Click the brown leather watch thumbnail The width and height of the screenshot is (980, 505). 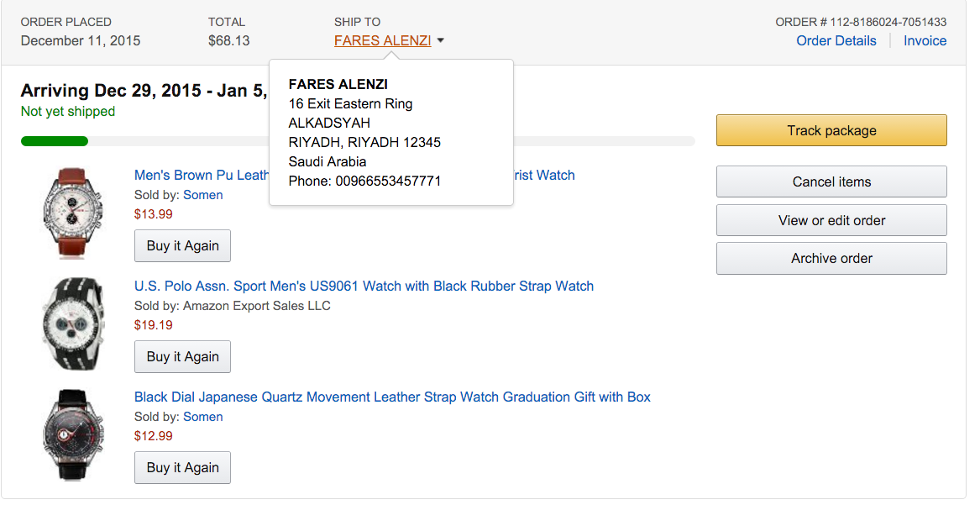click(x=73, y=211)
